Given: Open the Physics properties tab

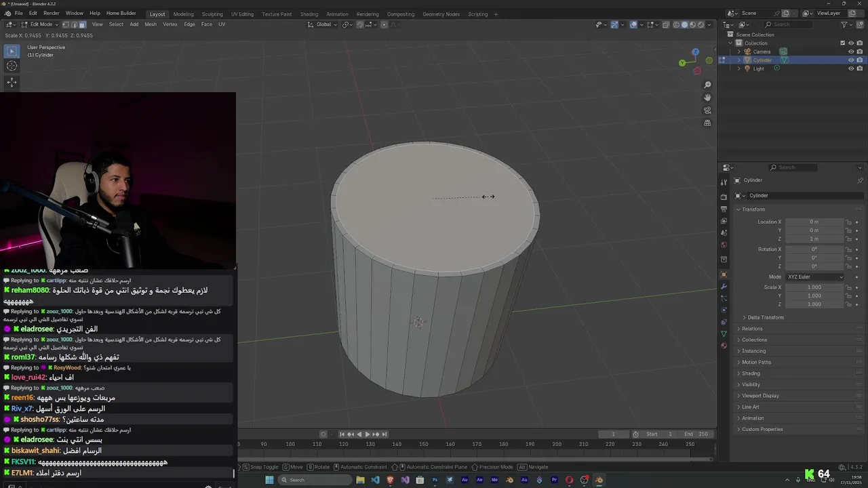Looking at the screenshot, I should coord(724,310).
